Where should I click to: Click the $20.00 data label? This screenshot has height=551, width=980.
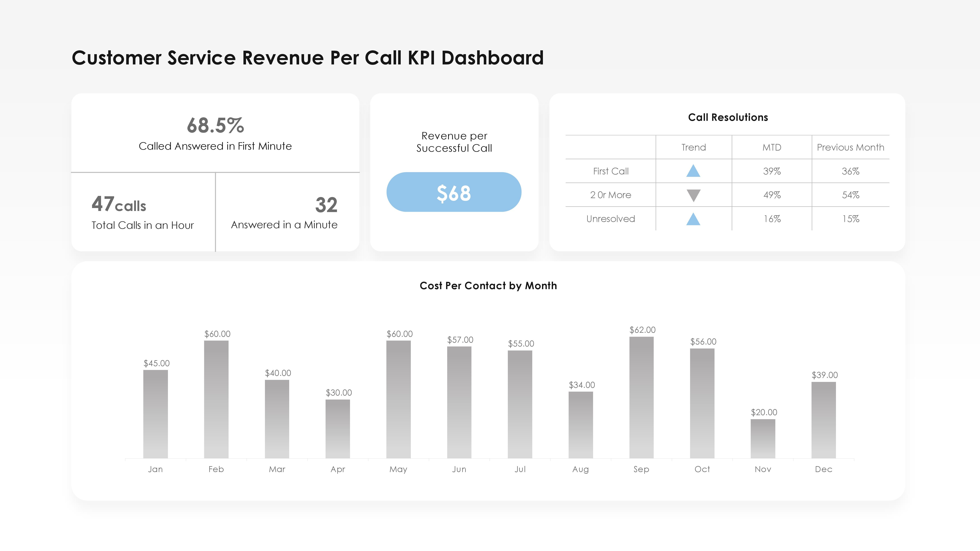[764, 412]
